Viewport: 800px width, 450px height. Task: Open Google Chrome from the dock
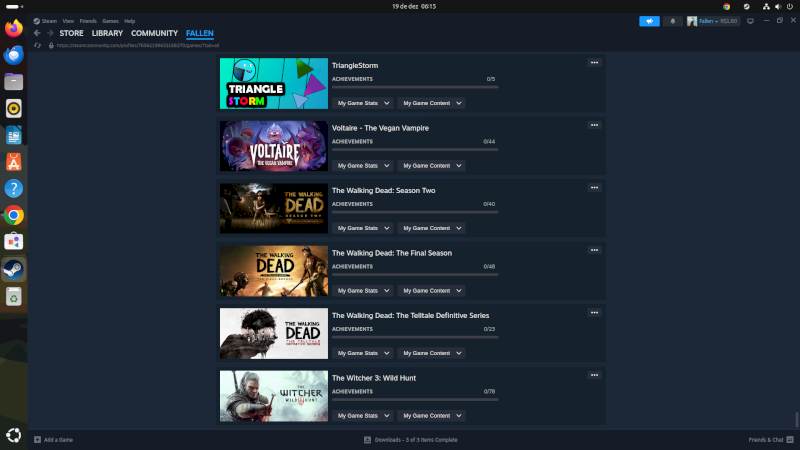(13, 214)
